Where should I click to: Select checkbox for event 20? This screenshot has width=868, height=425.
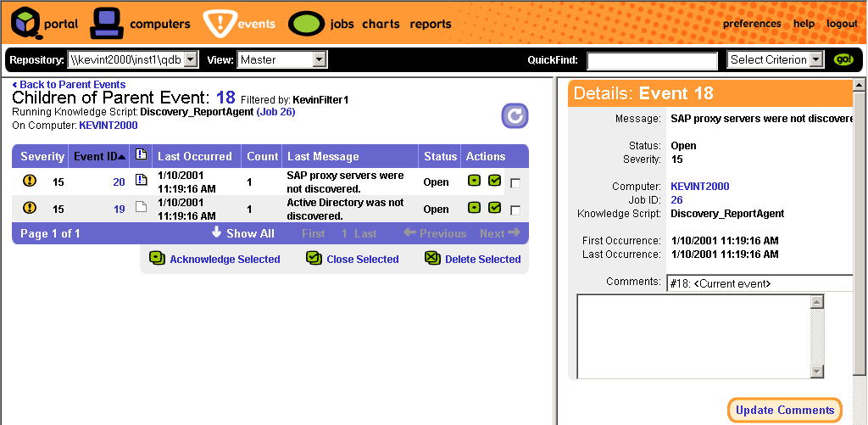[515, 183]
